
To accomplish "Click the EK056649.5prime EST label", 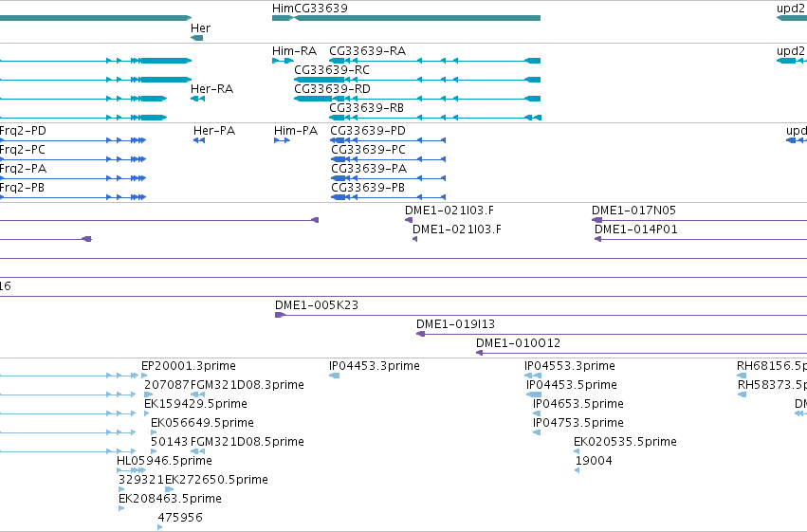I will point(202,423).
